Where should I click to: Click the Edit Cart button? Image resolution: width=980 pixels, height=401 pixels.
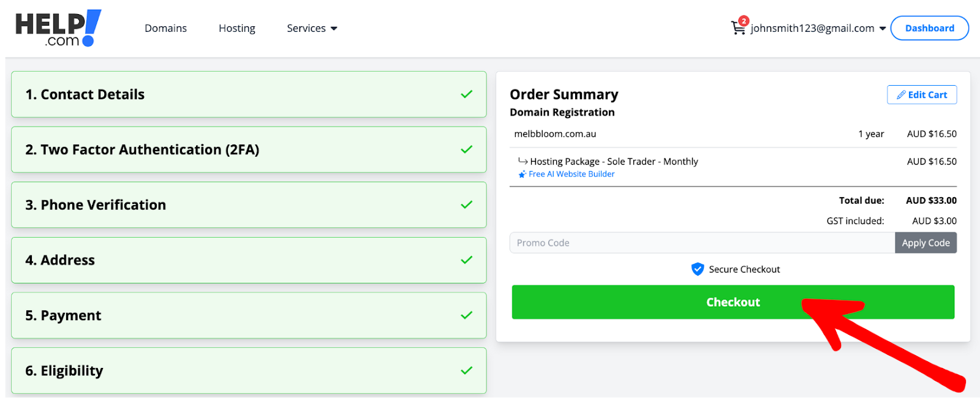point(921,95)
